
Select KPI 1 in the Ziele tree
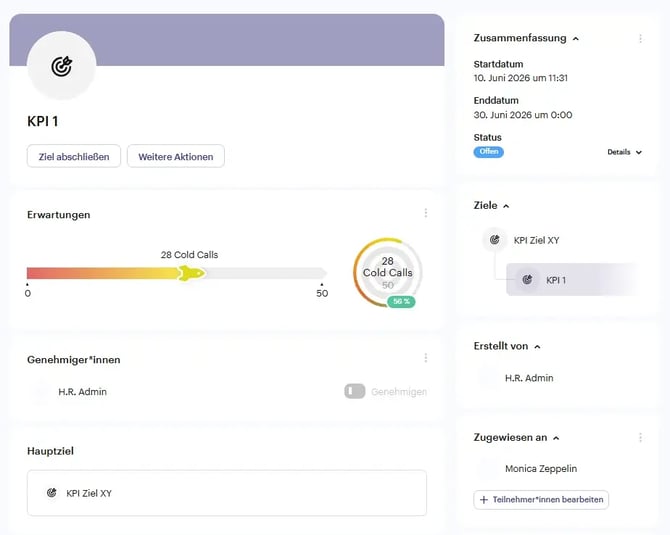pyautogui.click(x=570, y=280)
